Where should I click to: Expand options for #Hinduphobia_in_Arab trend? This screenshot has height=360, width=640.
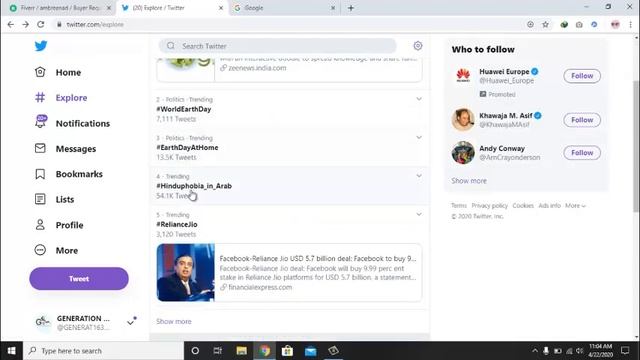[419, 176]
